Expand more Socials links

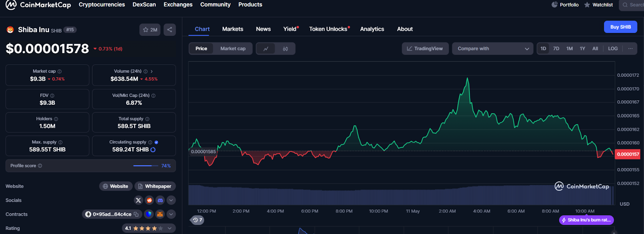pyautogui.click(x=171, y=200)
